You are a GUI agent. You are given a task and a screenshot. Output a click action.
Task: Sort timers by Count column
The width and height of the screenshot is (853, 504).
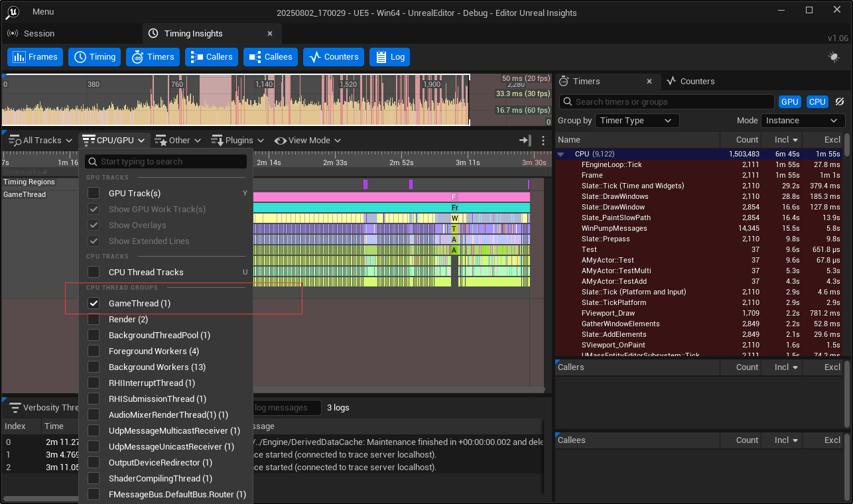tap(741, 140)
